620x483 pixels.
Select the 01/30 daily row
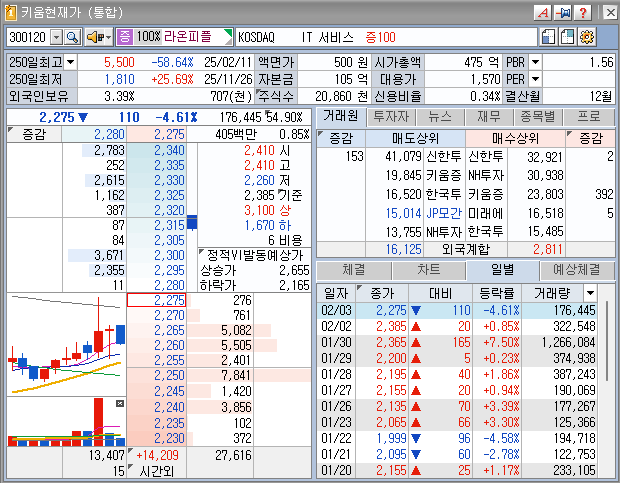458,342
